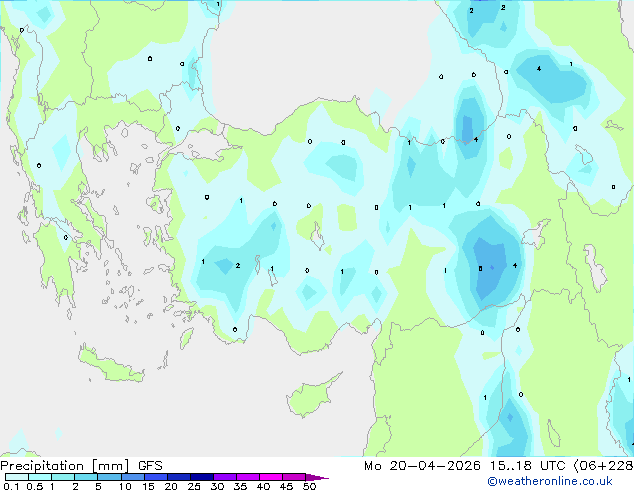The height and width of the screenshot is (490, 634).
Task: Select the 2–5 mm legend color swatch
Action: (86, 477)
